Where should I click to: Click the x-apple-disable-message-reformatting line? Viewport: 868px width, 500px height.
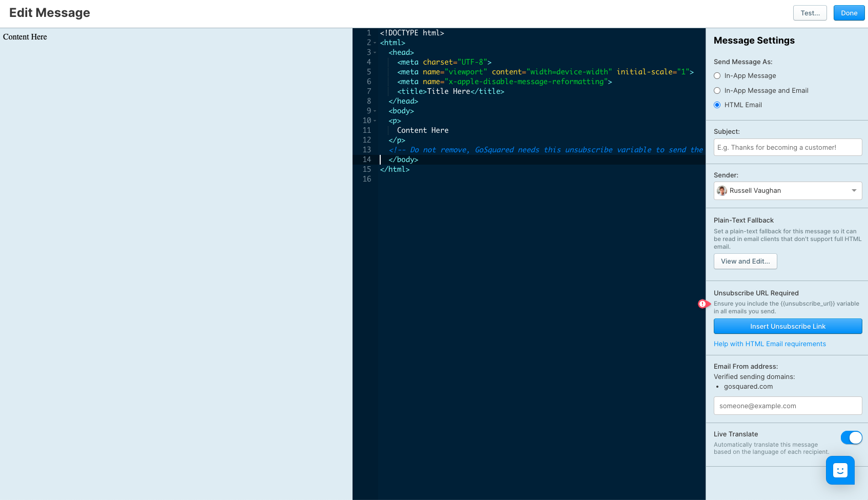click(x=505, y=82)
